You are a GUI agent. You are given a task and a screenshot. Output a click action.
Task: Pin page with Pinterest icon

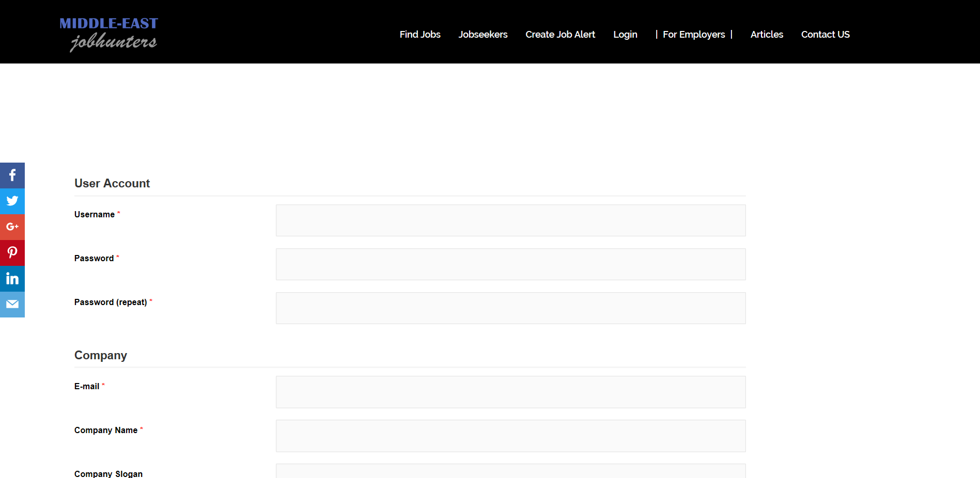12,253
